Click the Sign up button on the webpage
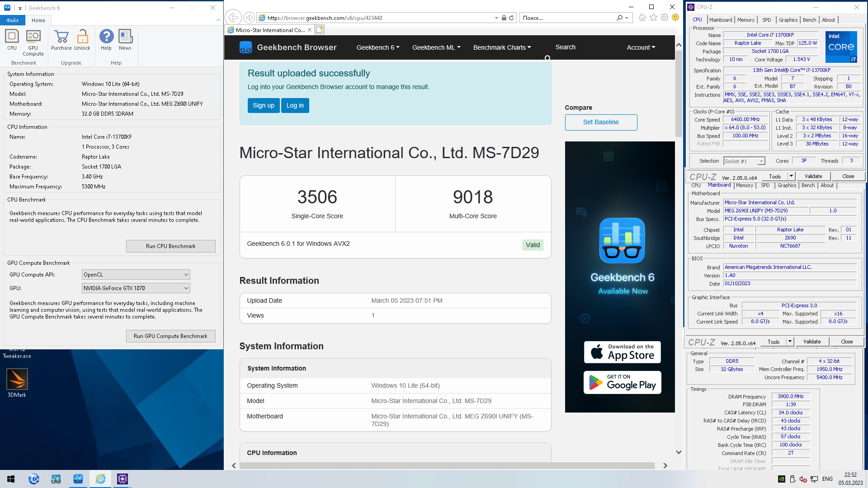The image size is (868, 488). 264,105
